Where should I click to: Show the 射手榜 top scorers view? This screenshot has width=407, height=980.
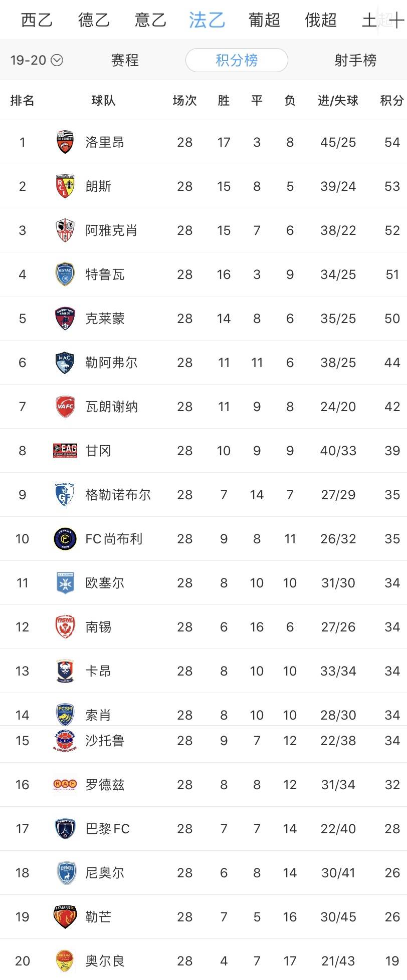[355, 60]
